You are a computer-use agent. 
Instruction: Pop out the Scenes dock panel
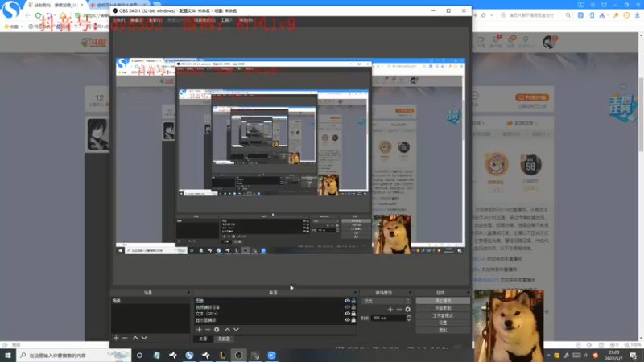[x=188, y=293]
